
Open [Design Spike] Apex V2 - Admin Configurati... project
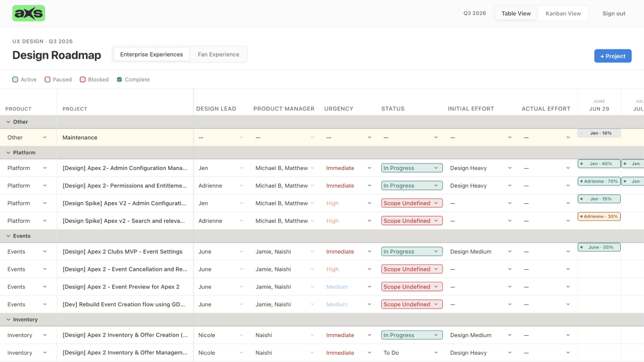click(124, 203)
